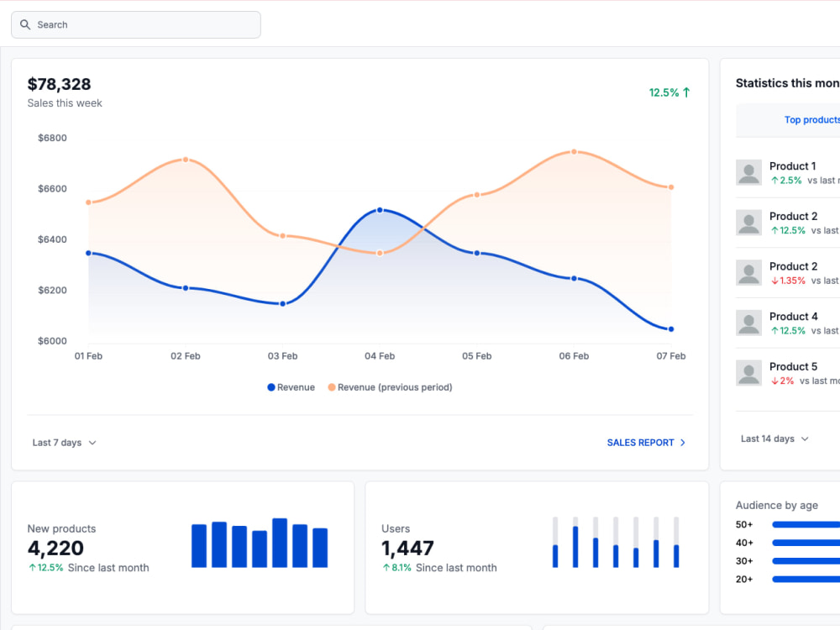Image resolution: width=840 pixels, height=630 pixels.
Task: Click the 02 Feb orange data point
Action: (186, 160)
